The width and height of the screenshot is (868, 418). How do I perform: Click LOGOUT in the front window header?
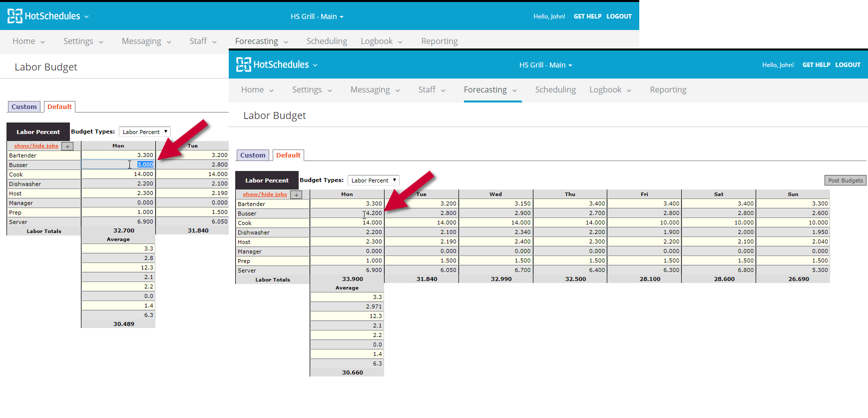(848, 65)
